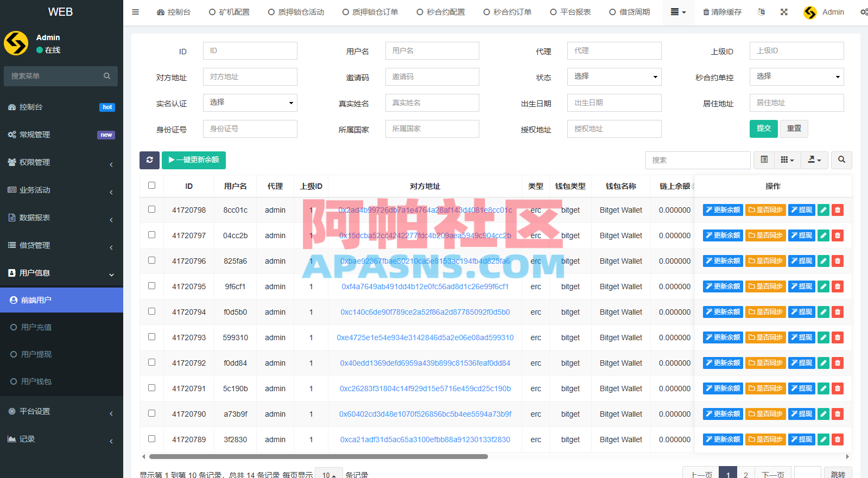This screenshot has width=868, height=478.
Task: Open 用户钱包 in the sidebar
Action: pos(61,381)
